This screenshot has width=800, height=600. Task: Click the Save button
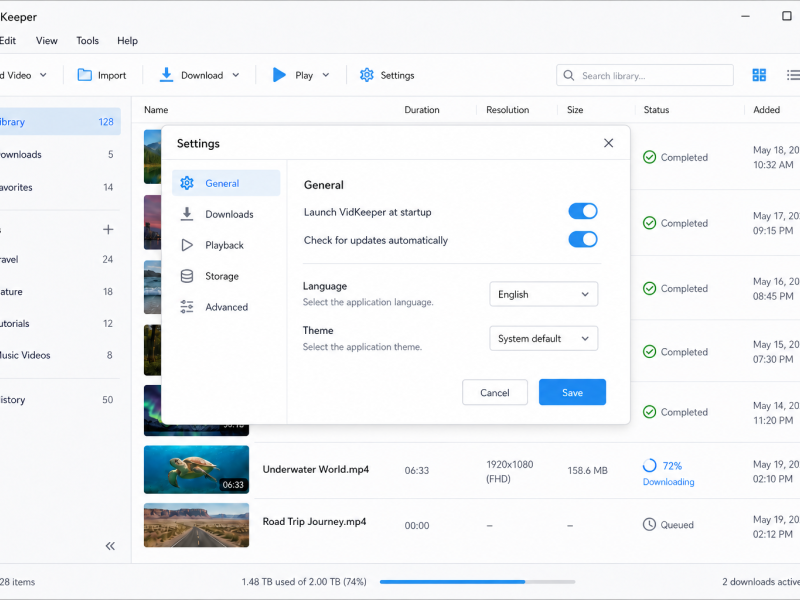click(x=572, y=392)
